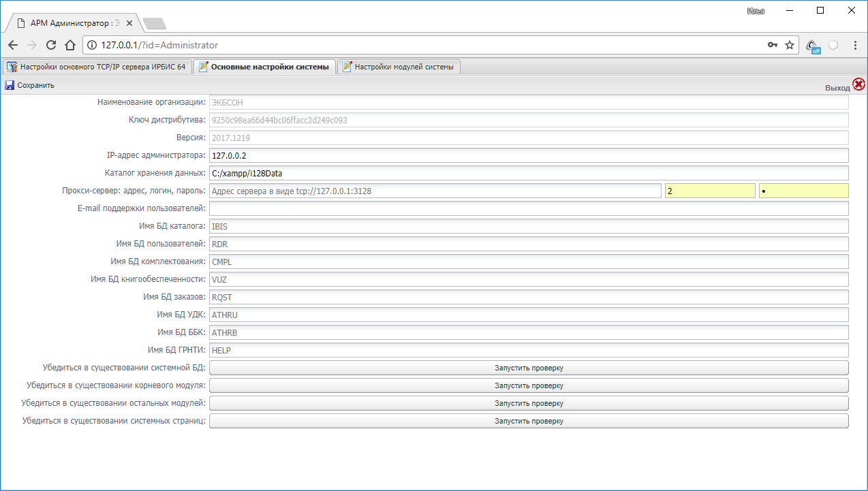Click the extension icon with off badge

[812, 46]
